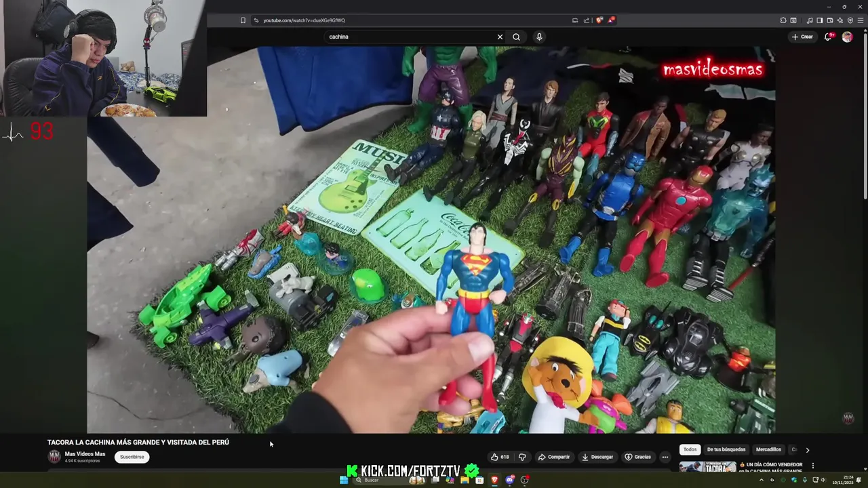868x488 pixels.
Task: Open the browser hamburger main menu
Action: (861, 20)
